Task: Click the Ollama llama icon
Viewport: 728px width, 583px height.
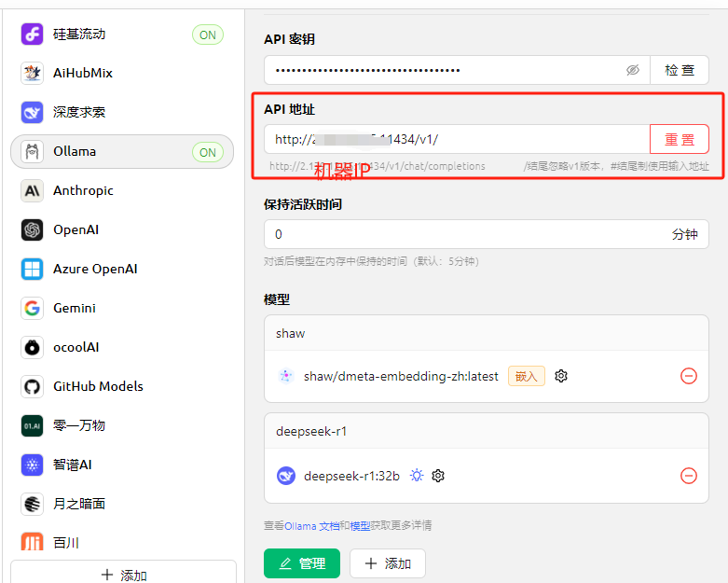Action: point(32,151)
